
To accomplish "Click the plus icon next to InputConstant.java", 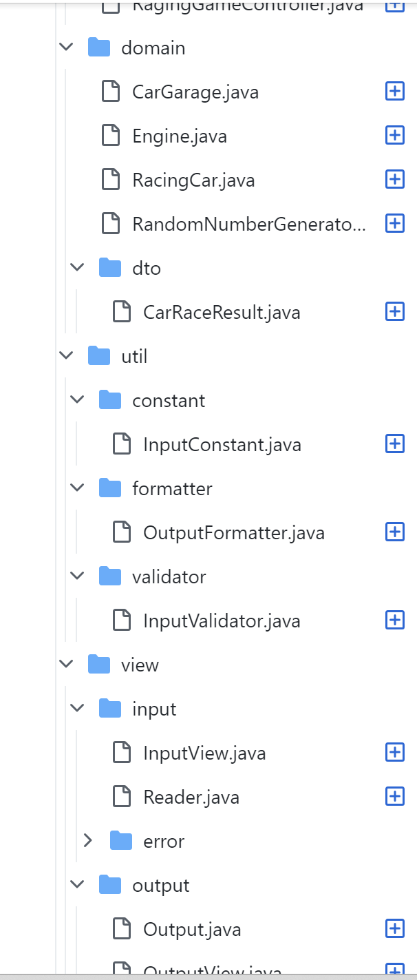I will click(x=394, y=444).
